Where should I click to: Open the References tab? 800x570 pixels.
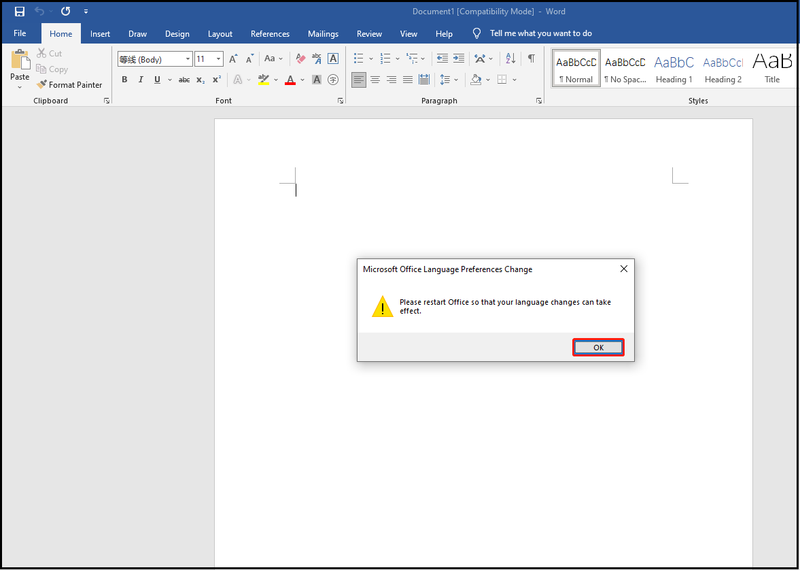pyautogui.click(x=270, y=34)
